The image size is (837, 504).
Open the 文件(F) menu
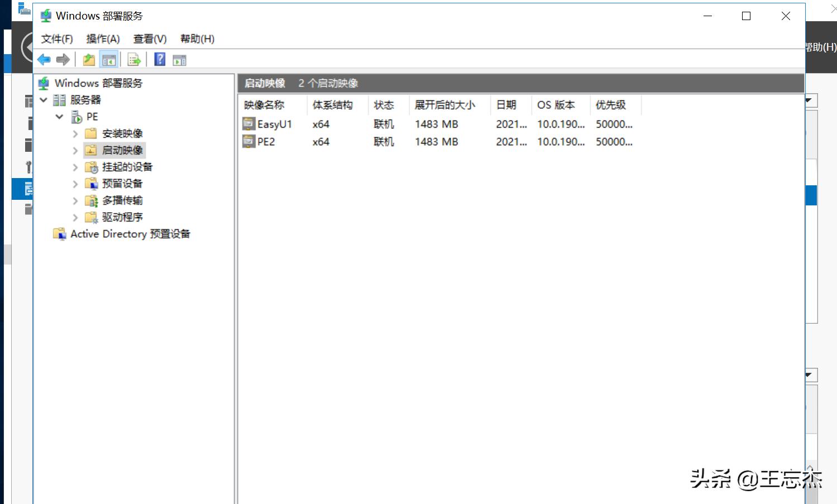[x=57, y=39]
